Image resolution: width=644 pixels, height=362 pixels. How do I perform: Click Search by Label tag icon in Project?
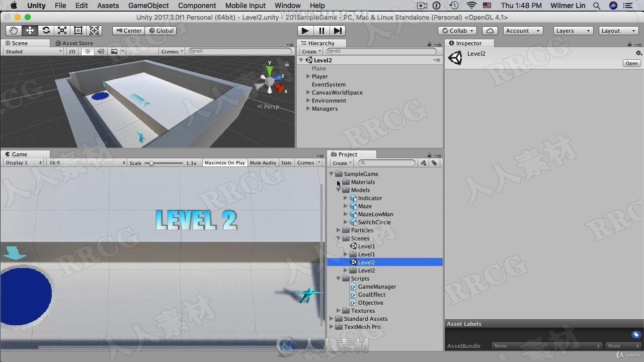click(x=434, y=163)
